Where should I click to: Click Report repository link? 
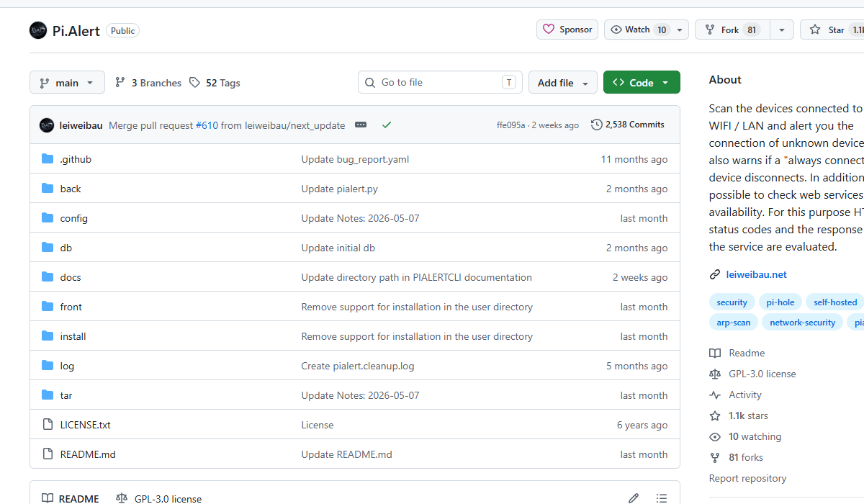click(747, 478)
